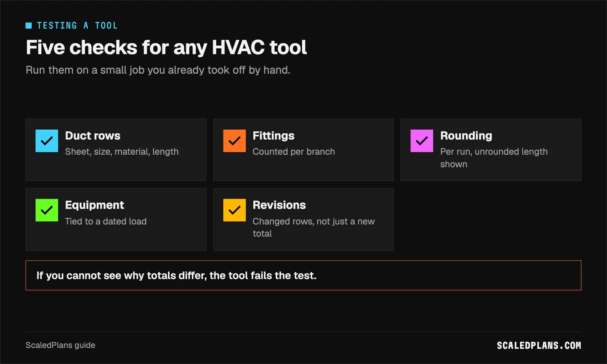
Task: Select 'Per run, unrounded length shown' text
Action: (494, 158)
